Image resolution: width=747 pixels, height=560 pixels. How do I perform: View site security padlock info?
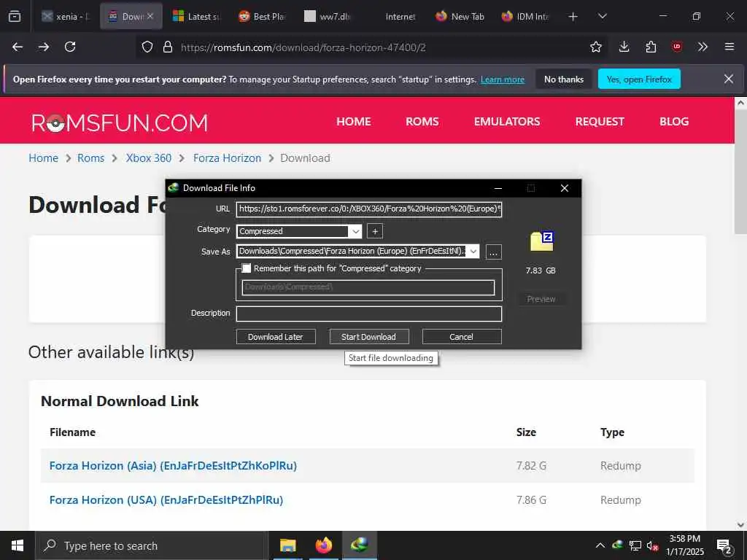point(168,47)
